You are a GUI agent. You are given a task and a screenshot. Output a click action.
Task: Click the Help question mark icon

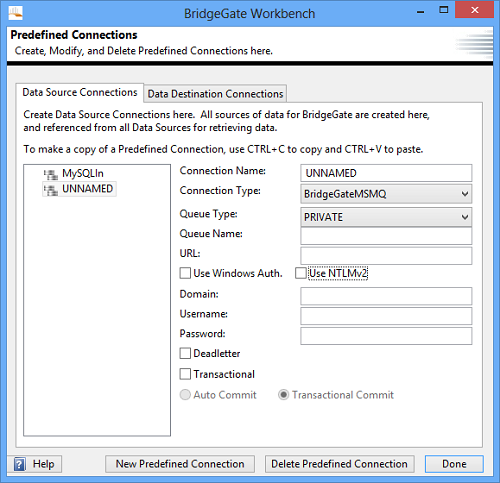pos(20,464)
